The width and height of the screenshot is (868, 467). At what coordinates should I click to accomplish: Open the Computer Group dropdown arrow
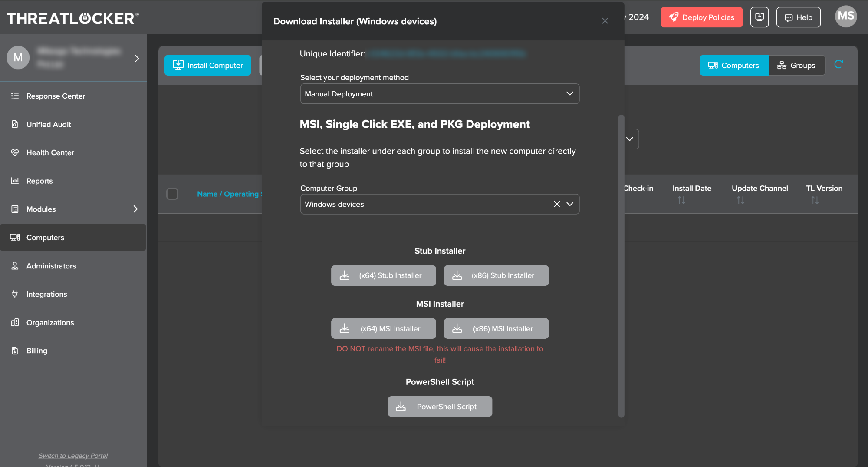coord(570,204)
